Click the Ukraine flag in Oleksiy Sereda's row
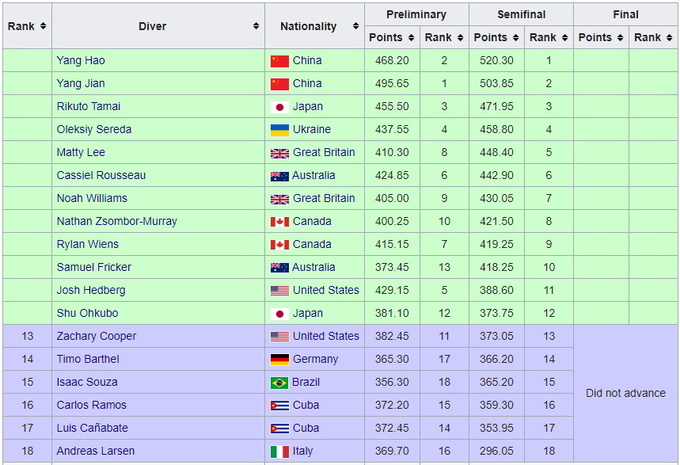Image resolution: width=680 pixels, height=465 pixels. [x=279, y=130]
